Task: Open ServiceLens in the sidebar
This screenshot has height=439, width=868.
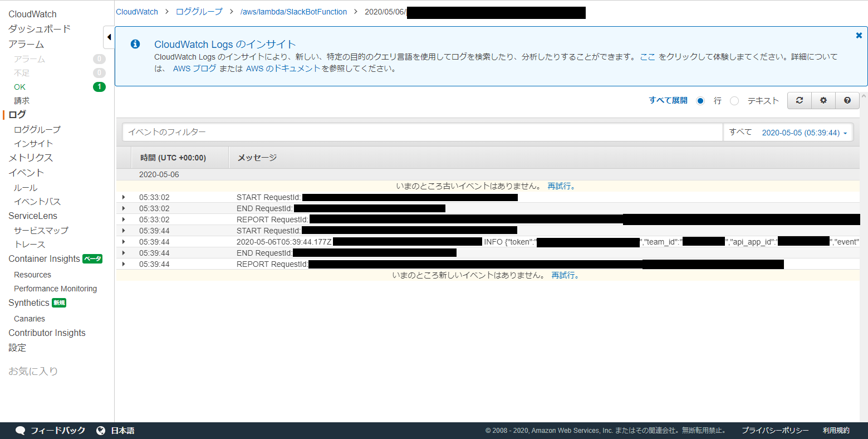Action: tap(33, 216)
